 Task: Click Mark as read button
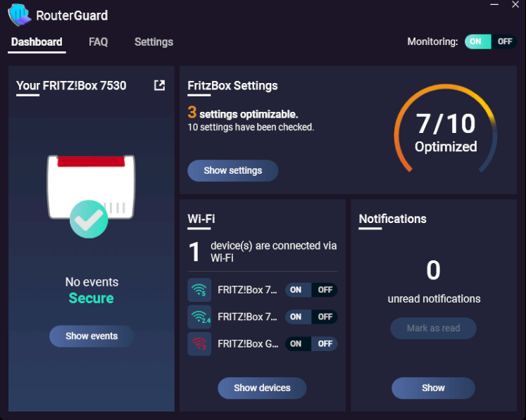433,328
